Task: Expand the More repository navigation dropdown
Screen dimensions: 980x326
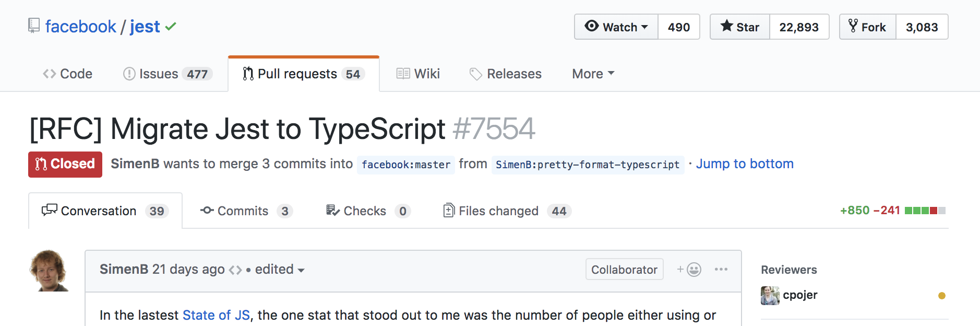Action: pos(593,74)
